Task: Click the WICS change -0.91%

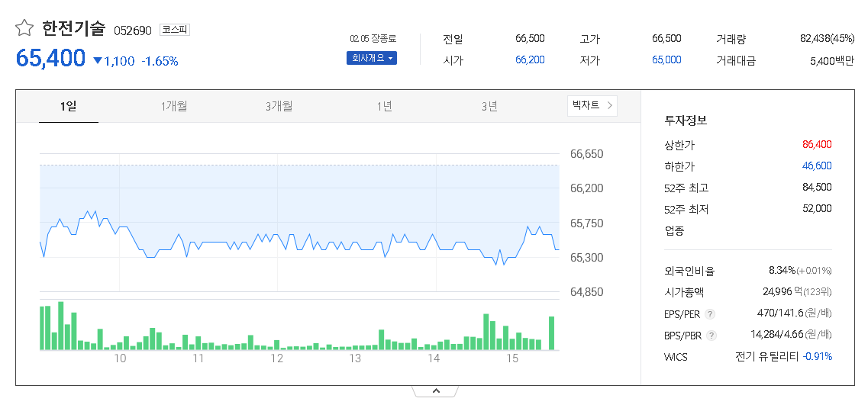Action: 817,357
